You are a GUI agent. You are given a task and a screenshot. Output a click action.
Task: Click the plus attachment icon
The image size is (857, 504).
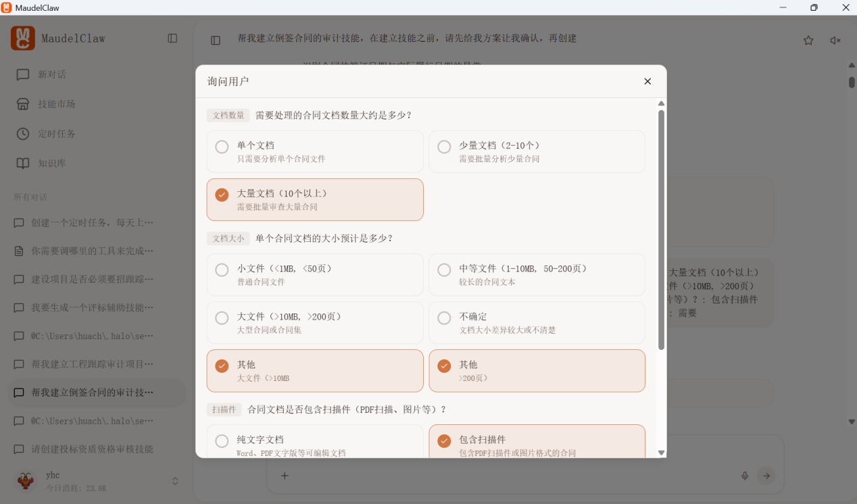[x=285, y=476]
